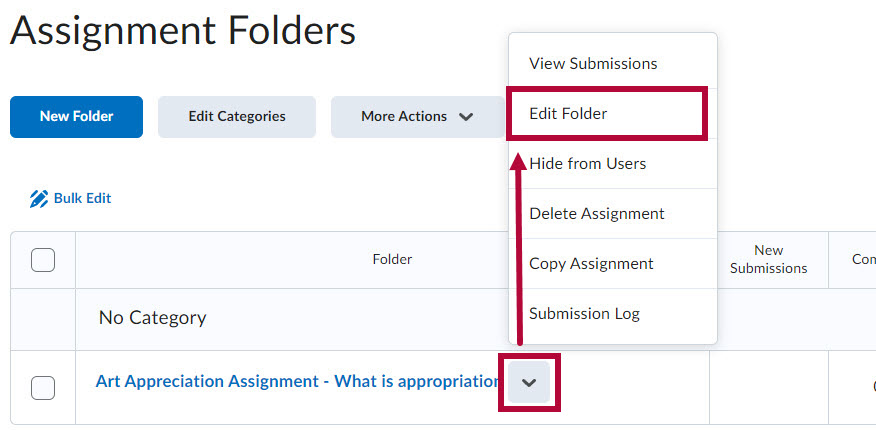
Task: Select Copy Assignment menu entry
Action: [591, 263]
